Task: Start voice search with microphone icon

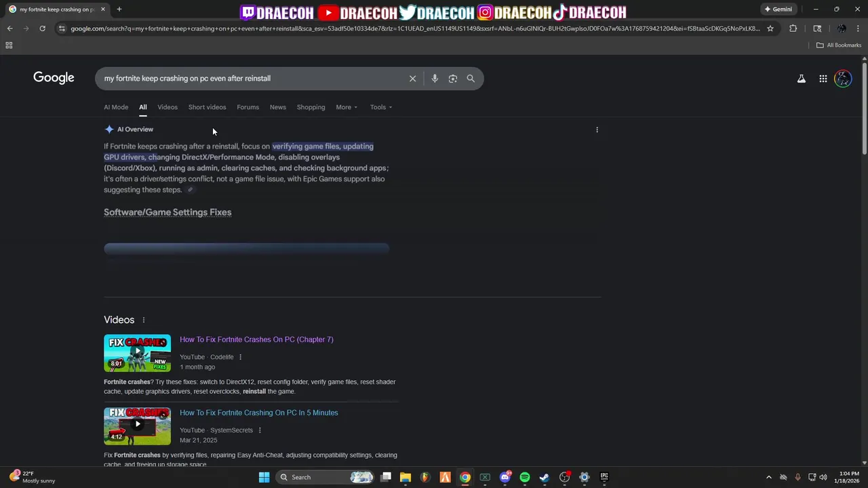Action: tap(435, 79)
